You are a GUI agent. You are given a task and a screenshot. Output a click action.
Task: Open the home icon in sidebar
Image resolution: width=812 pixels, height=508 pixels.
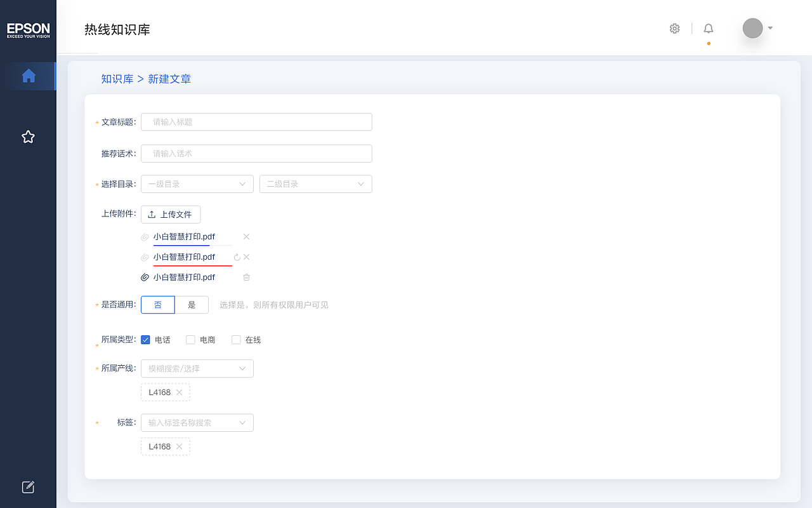click(29, 76)
